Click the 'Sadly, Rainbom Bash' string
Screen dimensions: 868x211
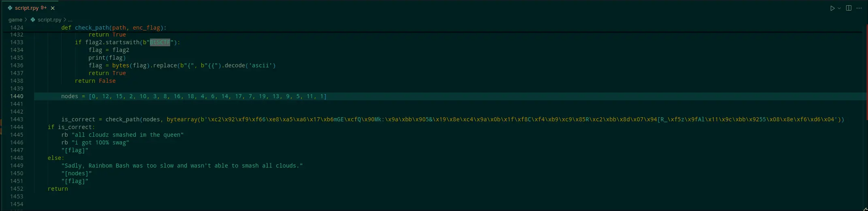[x=182, y=166]
